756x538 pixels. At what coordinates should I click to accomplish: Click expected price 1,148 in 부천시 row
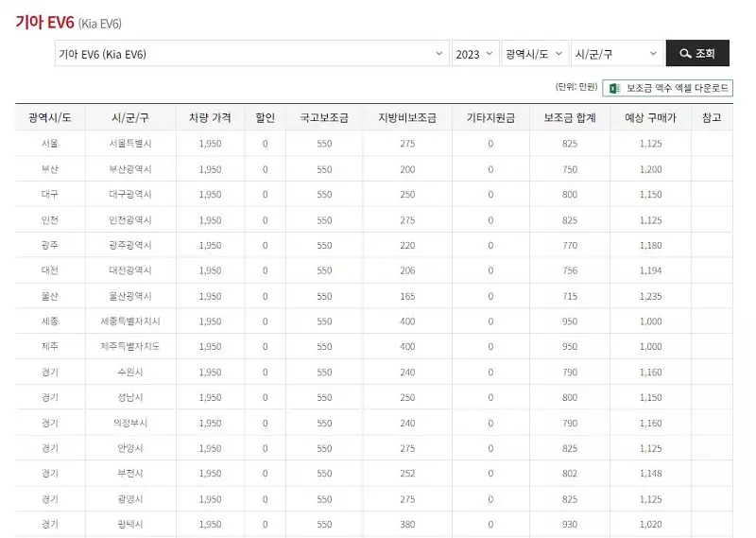[x=650, y=474]
